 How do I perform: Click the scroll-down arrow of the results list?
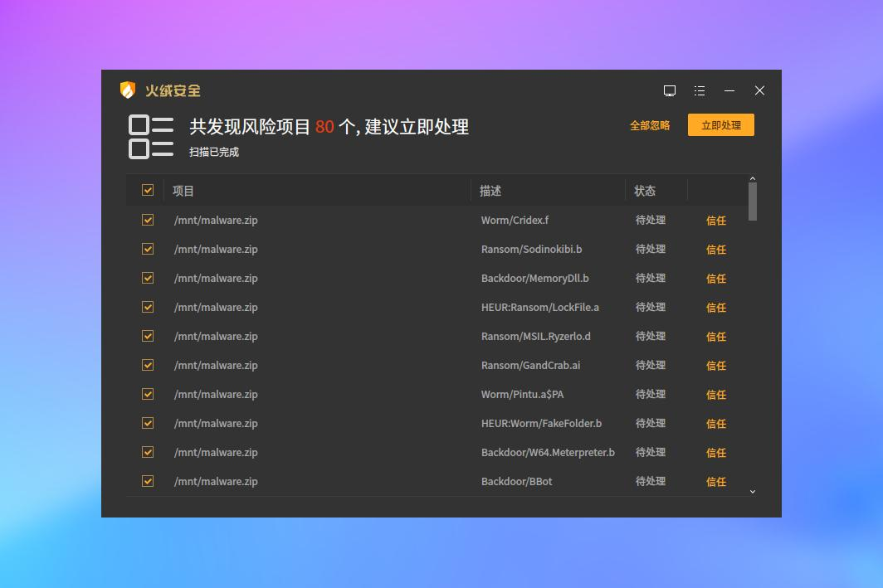point(753,492)
